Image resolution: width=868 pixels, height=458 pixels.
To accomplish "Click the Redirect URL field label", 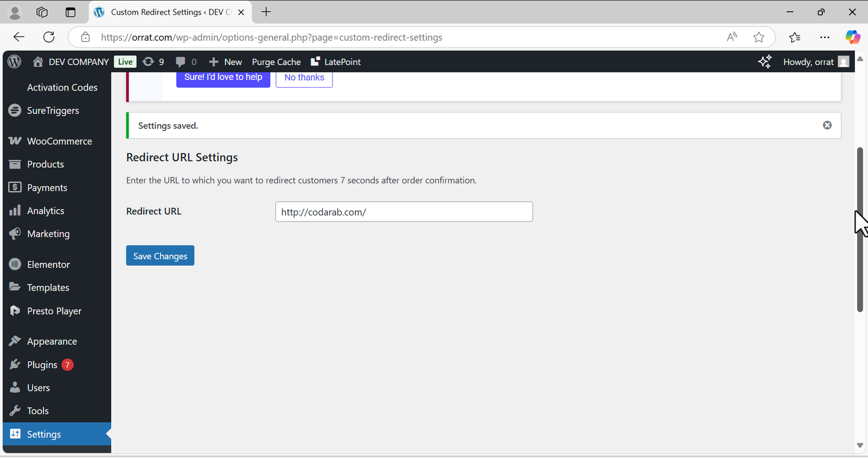I will tap(154, 211).
